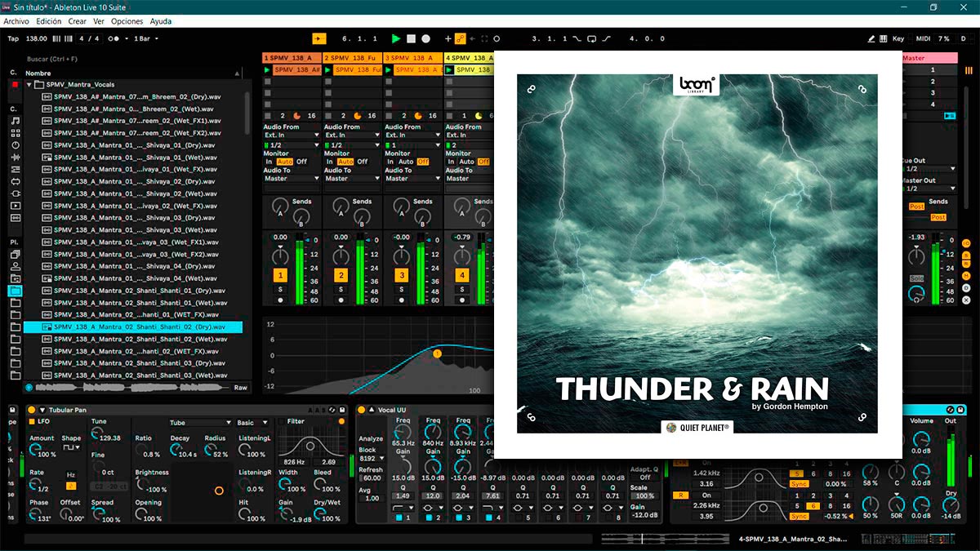Open the MIDI Effects category icon
980x551 pixels.
[x=16, y=169]
